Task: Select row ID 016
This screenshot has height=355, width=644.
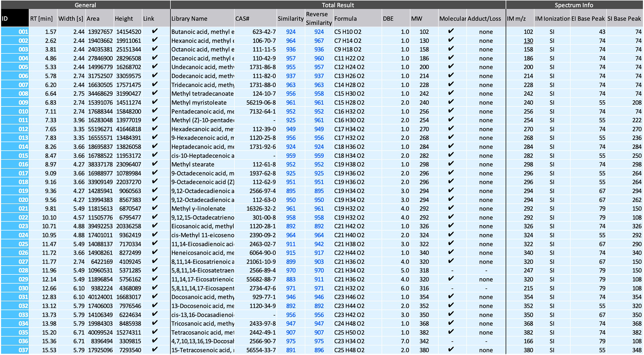Action: click(15, 164)
